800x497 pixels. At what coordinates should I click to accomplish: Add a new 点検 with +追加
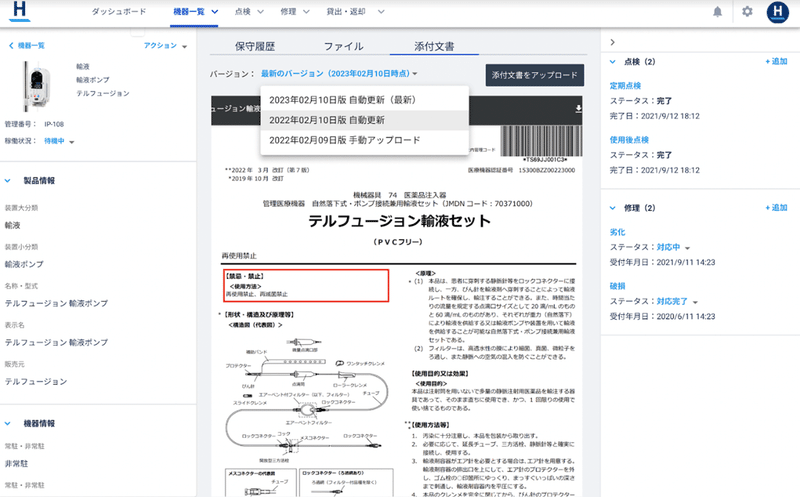tap(776, 61)
